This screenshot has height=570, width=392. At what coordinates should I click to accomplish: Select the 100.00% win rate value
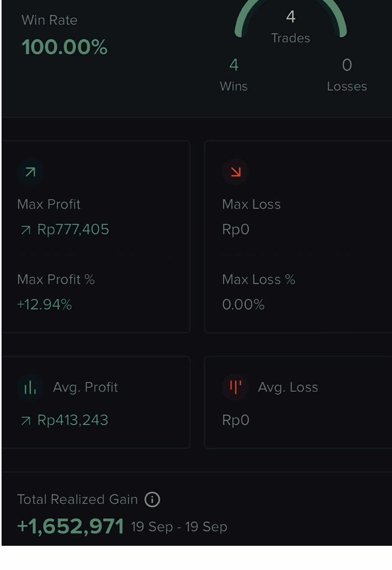point(64,47)
